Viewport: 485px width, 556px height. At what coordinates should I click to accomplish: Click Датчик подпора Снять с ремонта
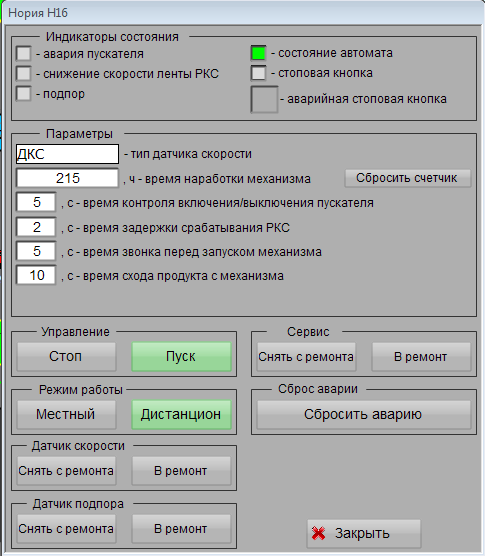tap(66, 529)
